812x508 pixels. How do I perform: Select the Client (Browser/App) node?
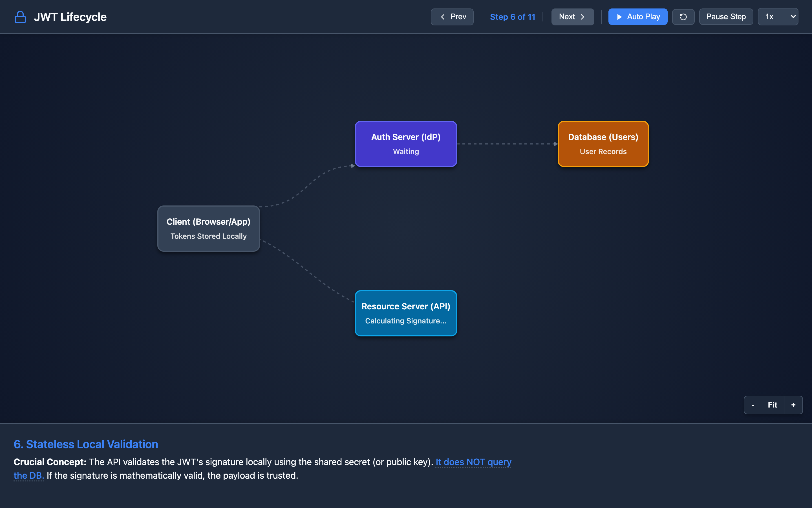click(x=208, y=229)
